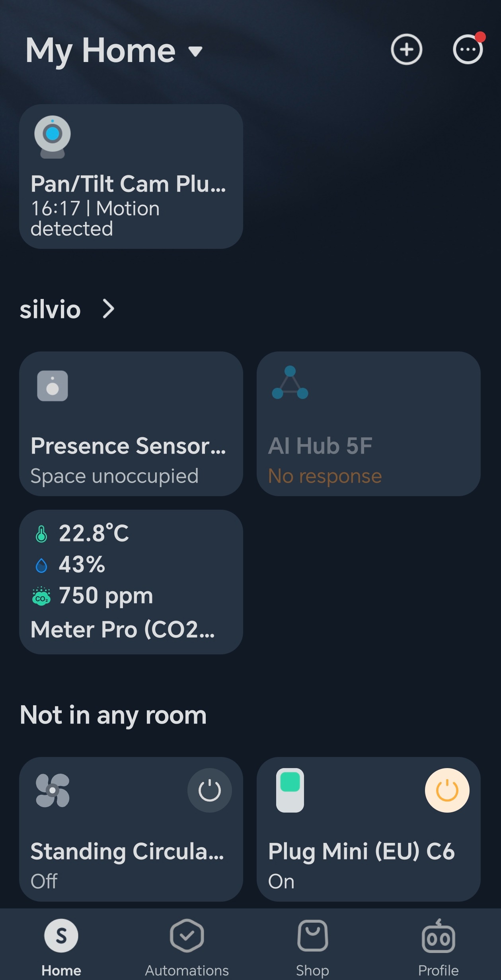Tap the AI Hub 5F icon

tap(290, 383)
